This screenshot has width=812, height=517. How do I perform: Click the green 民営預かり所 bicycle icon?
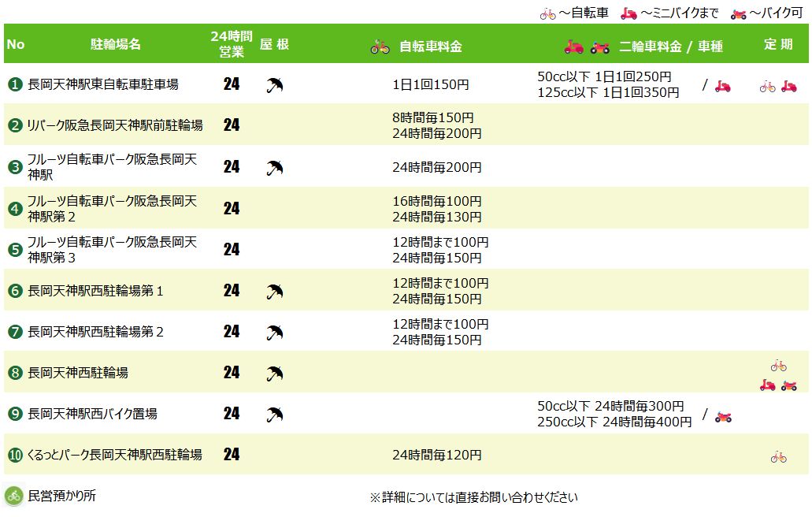(14, 496)
